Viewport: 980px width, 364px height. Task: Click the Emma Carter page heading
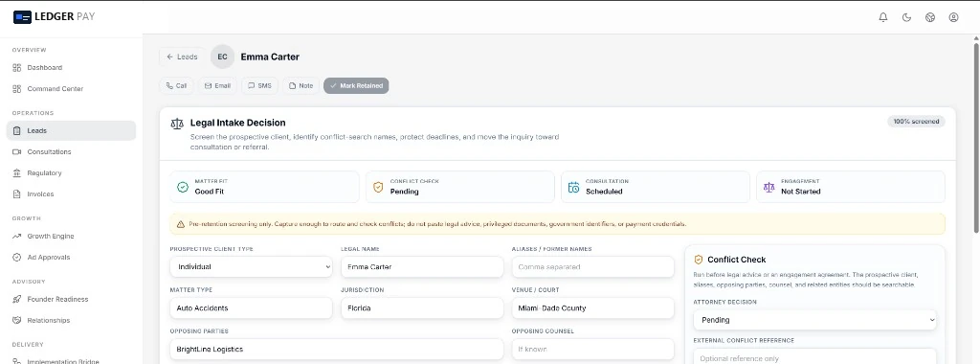coord(270,57)
